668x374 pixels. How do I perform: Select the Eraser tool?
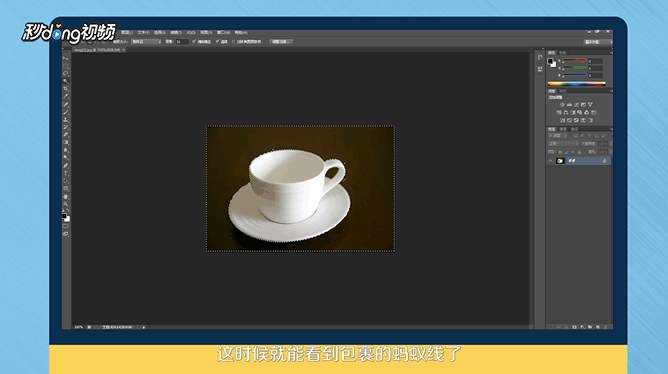66,134
